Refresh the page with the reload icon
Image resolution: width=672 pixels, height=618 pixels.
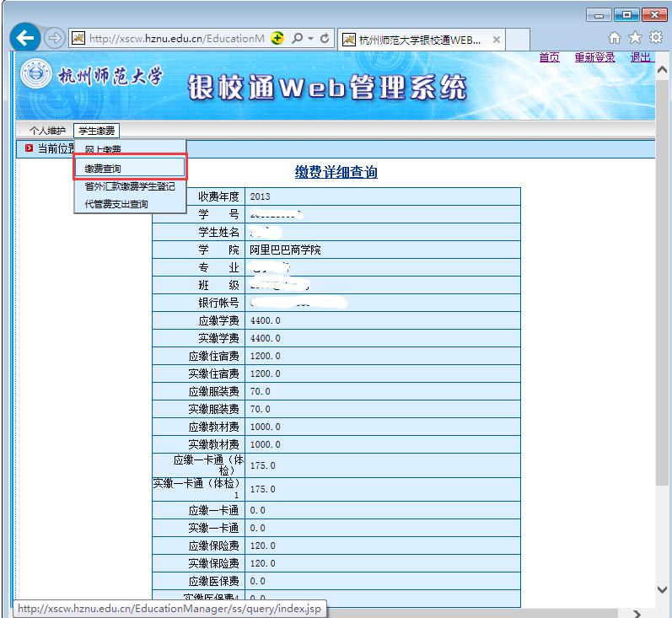[325, 40]
